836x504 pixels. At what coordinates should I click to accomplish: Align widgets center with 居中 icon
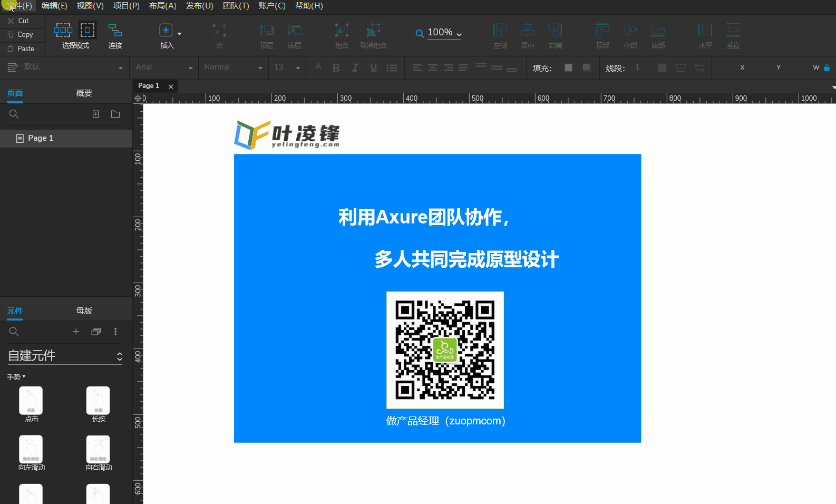(x=528, y=30)
